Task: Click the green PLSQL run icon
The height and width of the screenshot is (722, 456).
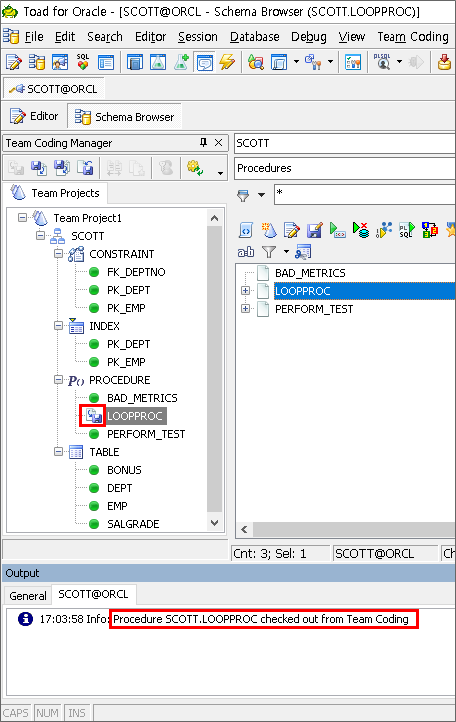Action: pos(406,229)
